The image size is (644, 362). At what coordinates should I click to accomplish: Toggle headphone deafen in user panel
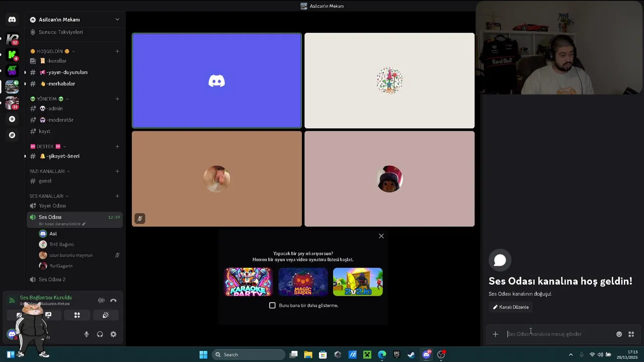(x=100, y=334)
